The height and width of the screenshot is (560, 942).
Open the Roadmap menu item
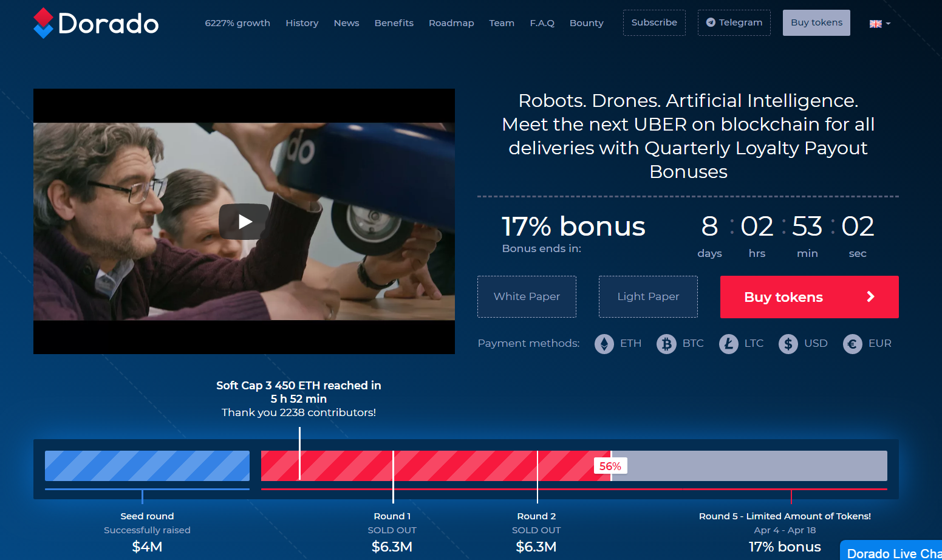[451, 23]
